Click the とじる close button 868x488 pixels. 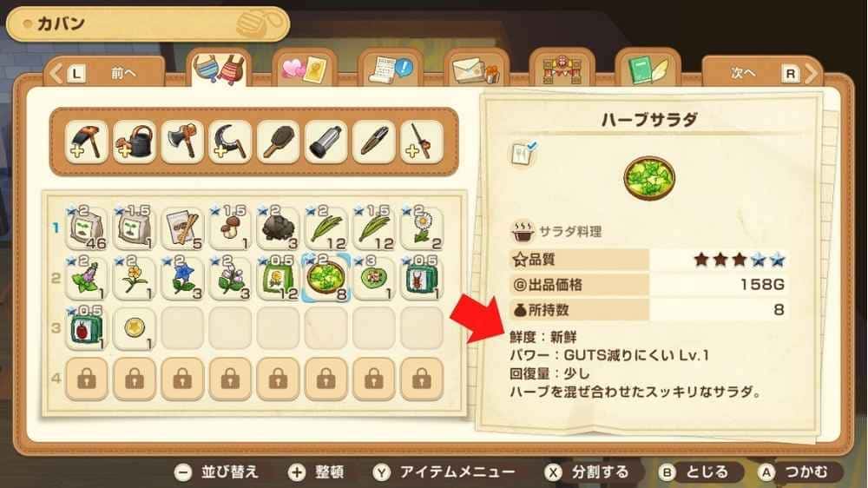(694, 472)
